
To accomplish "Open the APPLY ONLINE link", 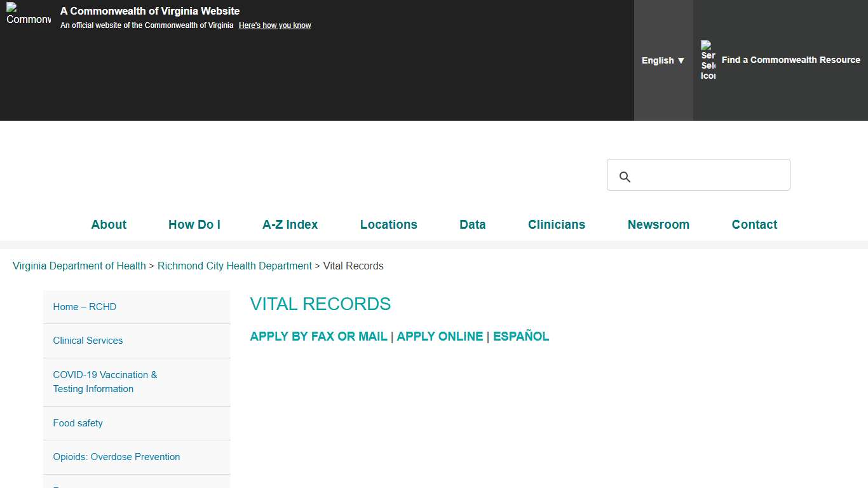I will [440, 336].
